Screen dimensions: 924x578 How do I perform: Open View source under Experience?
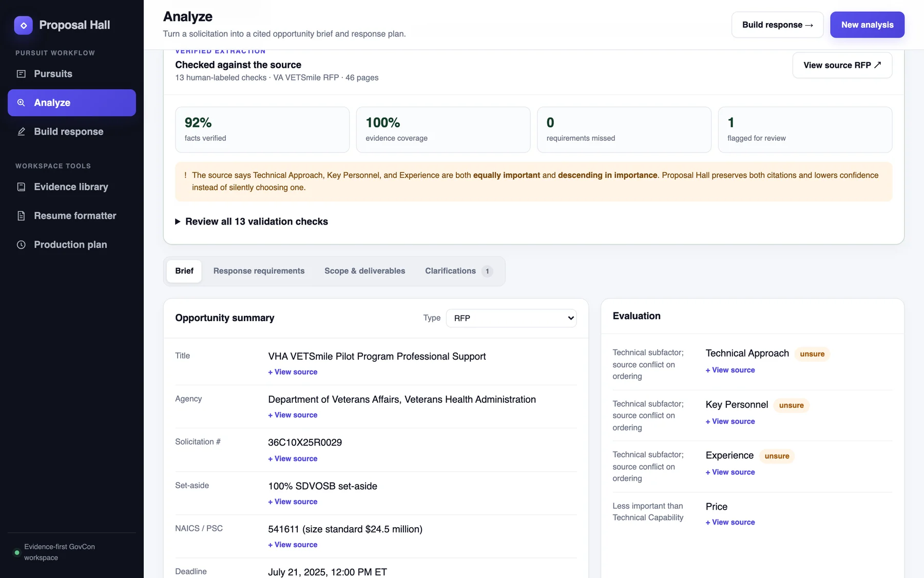pos(730,472)
